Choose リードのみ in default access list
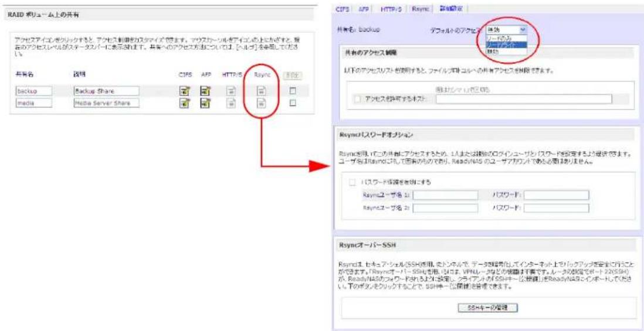This screenshot has height=331, width=644. 506,37
